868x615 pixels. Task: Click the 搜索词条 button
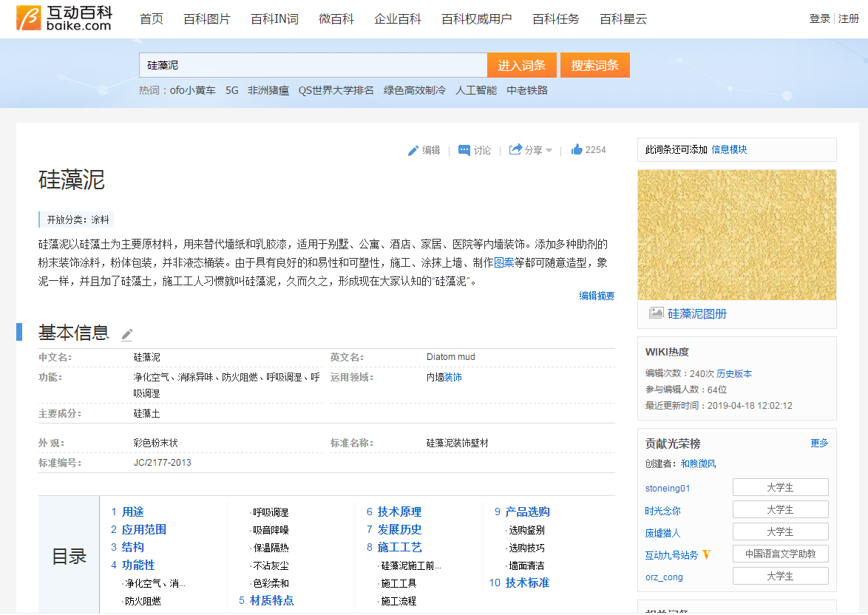(594, 65)
